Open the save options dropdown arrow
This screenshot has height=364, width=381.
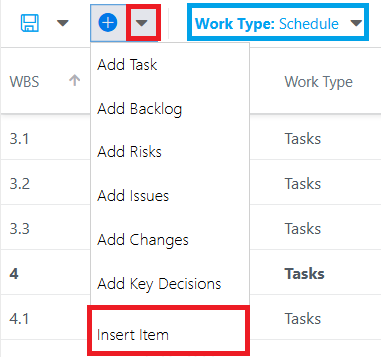[x=63, y=23]
